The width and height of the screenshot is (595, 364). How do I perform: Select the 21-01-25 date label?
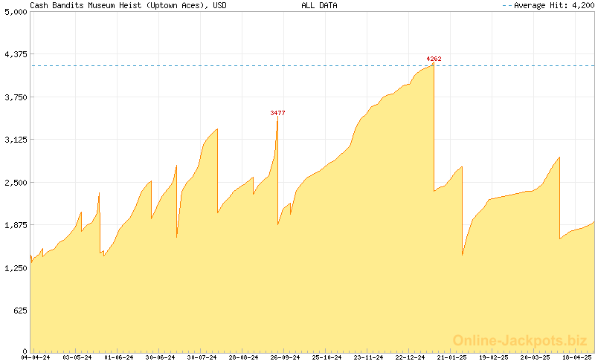(x=451, y=358)
